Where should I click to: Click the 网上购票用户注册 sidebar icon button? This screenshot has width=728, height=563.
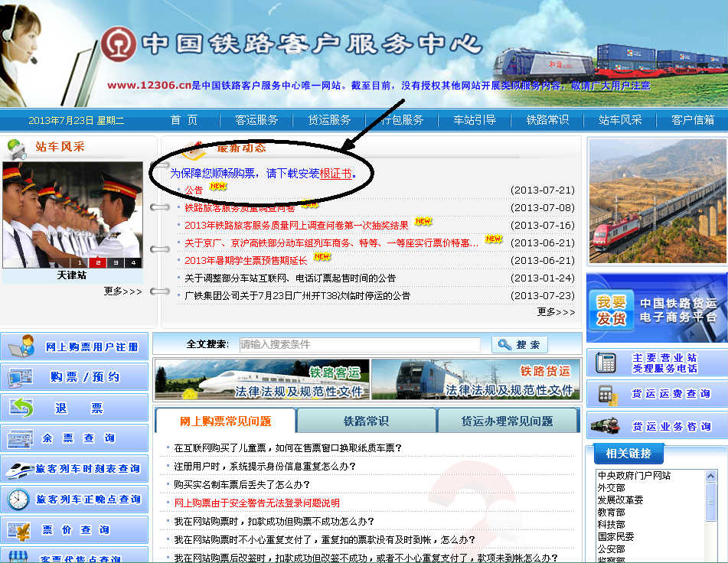[21, 347]
